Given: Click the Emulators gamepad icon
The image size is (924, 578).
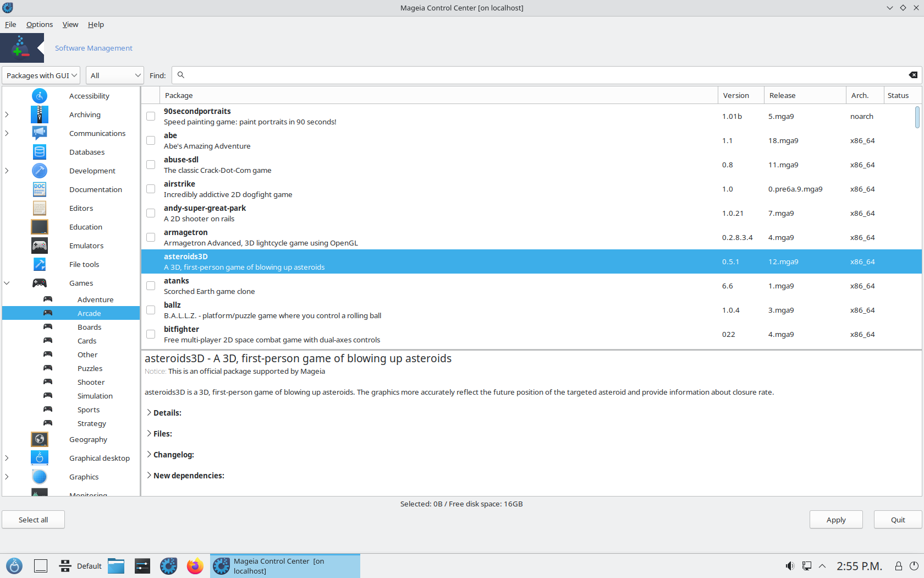Looking at the screenshot, I should (x=40, y=246).
